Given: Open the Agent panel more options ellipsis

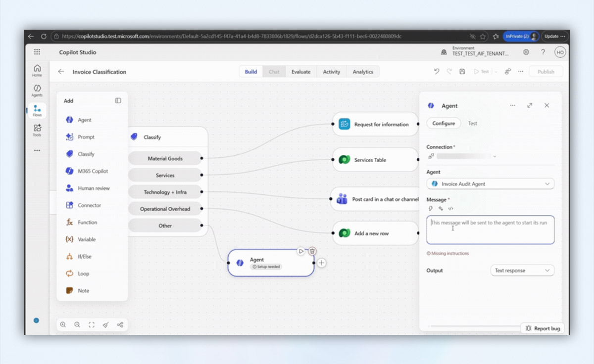Looking at the screenshot, I should point(512,105).
